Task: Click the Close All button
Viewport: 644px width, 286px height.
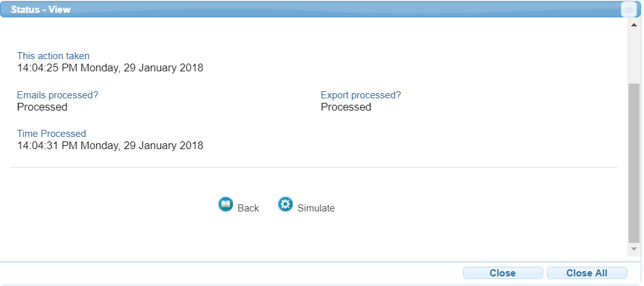Action: [587, 273]
